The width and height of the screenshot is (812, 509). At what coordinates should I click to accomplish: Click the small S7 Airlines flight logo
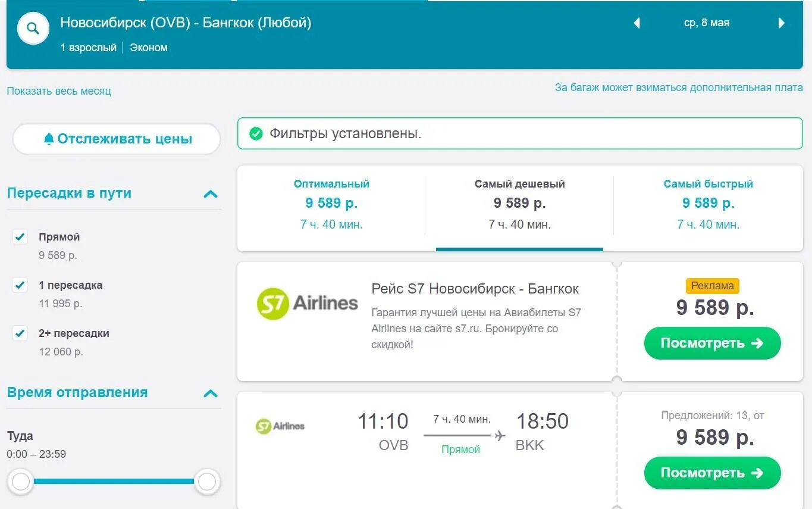(x=280, y=426)
